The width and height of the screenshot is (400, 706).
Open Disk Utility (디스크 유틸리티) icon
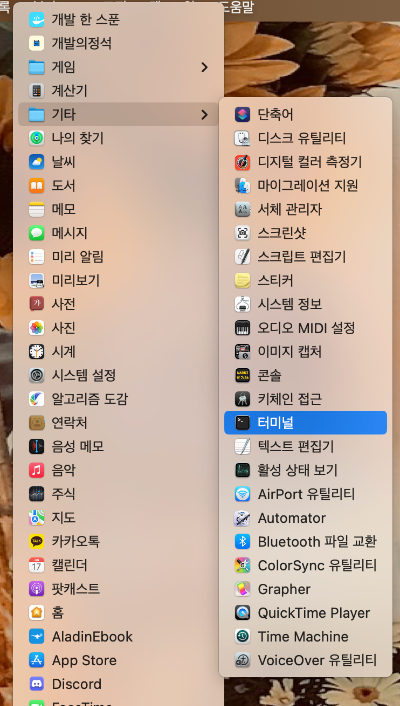pos(242,138)
